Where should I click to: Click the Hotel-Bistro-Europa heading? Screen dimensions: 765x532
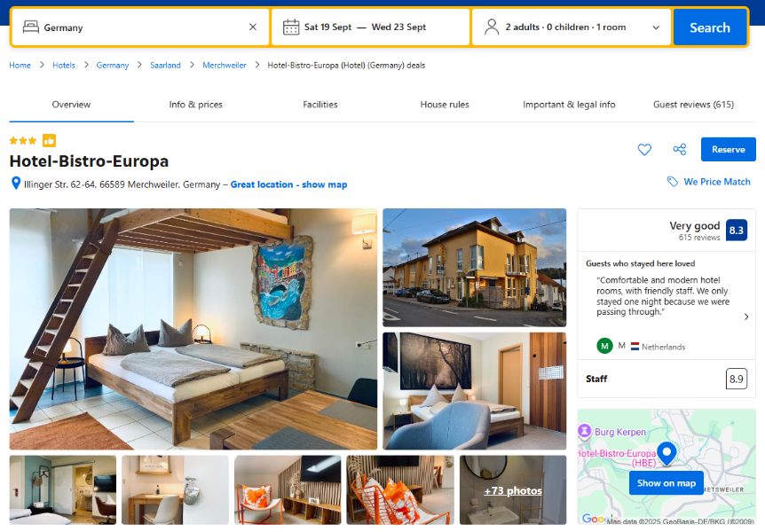click(x=89, y=160)
